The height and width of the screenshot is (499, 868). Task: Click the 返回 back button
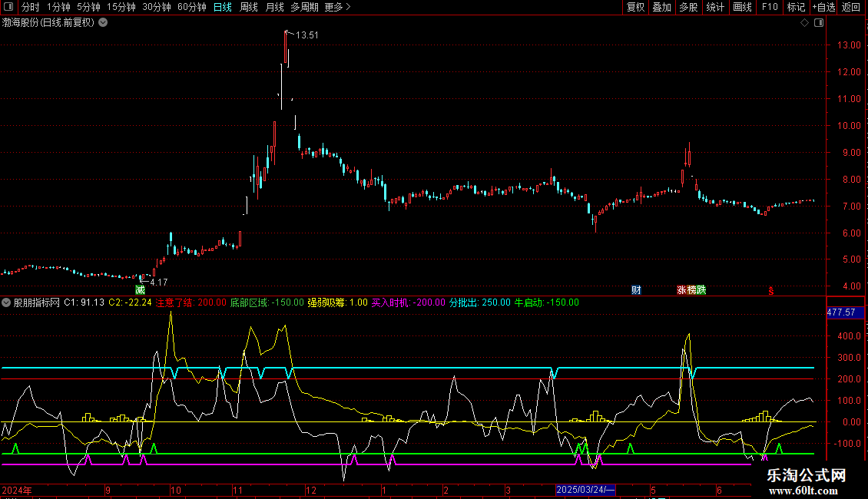coord(851,7)
